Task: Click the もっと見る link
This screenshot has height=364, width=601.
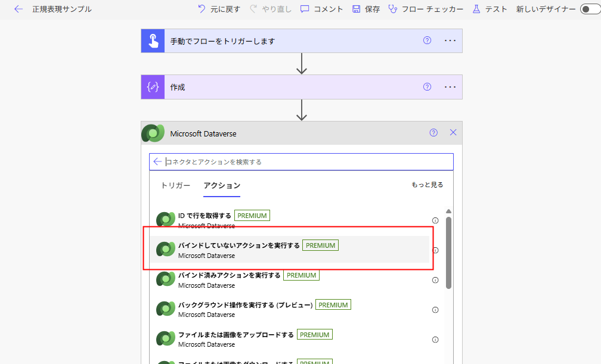Action: pos(427,185)
